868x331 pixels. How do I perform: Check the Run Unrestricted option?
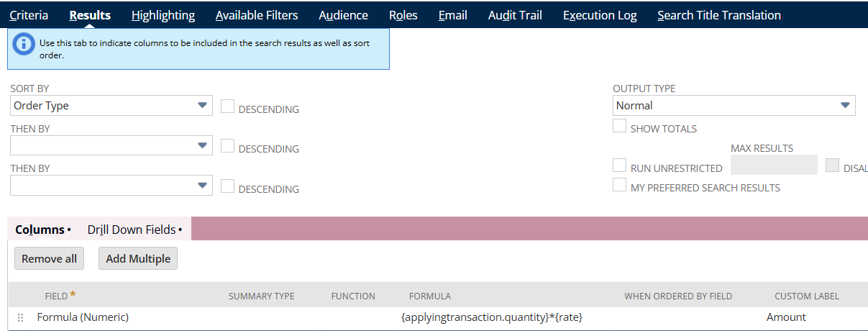tap(619, 165)
